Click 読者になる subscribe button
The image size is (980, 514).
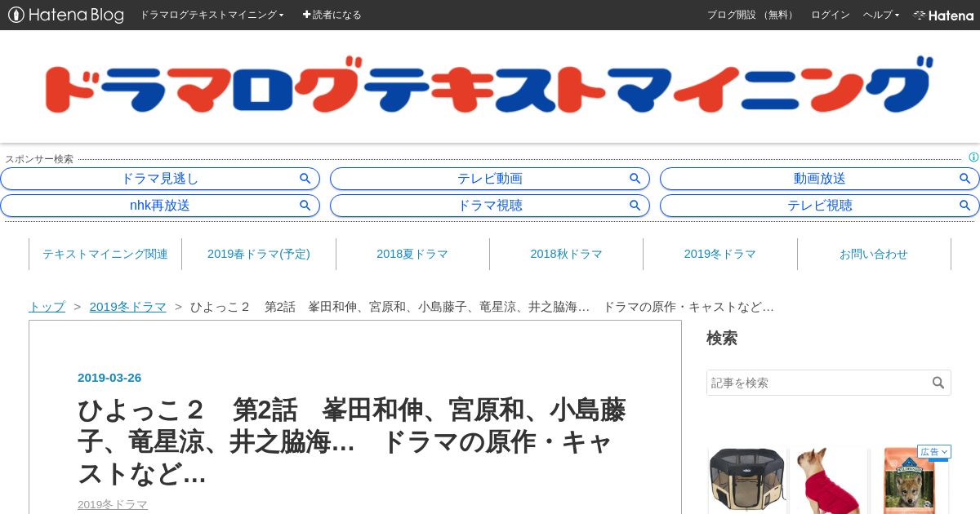(332, 15)
